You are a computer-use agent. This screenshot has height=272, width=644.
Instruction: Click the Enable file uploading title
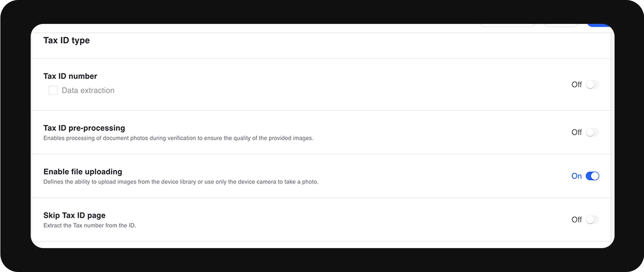83,172
